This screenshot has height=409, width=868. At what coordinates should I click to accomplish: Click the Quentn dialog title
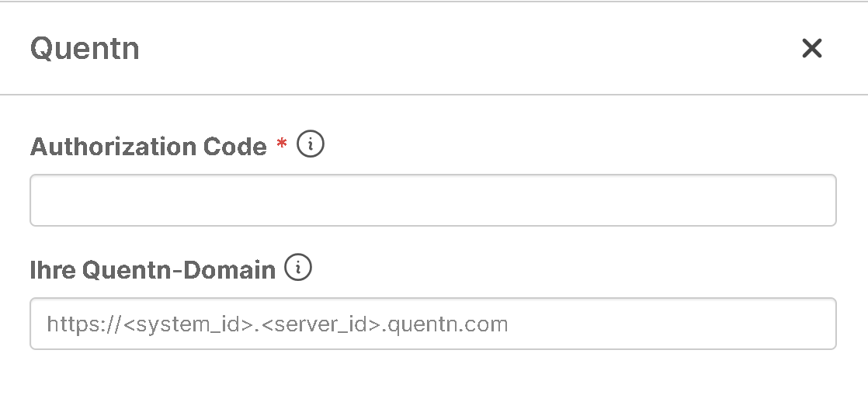click(85, 49)
